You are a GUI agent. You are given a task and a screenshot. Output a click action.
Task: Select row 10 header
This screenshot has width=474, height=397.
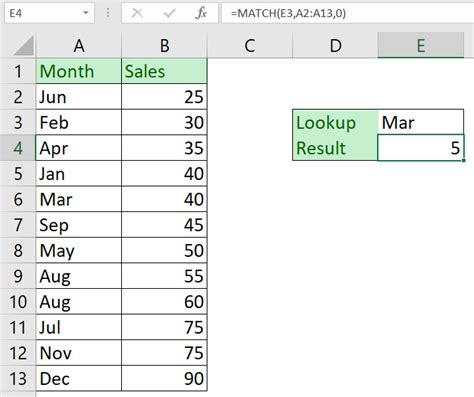coord(18,302)
